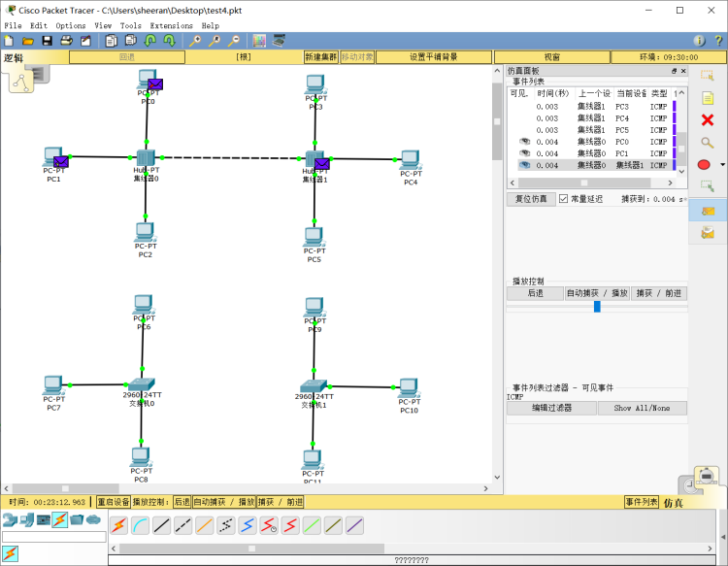
Task: Open the Options menu
Action: 71,25
